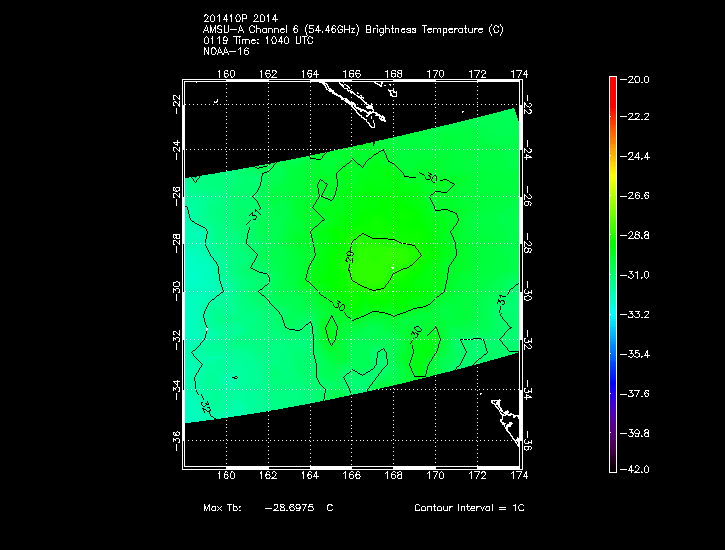Click the red top of the color bar

[x=612, y=84]
